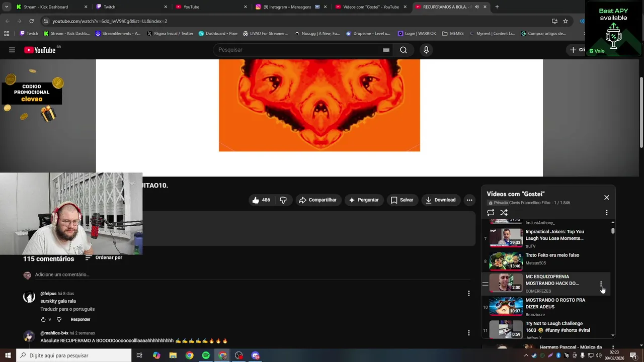Like the @felpus comment
Image resolution: width=644 pixels, height=362 pixels.
click(43, 319)
